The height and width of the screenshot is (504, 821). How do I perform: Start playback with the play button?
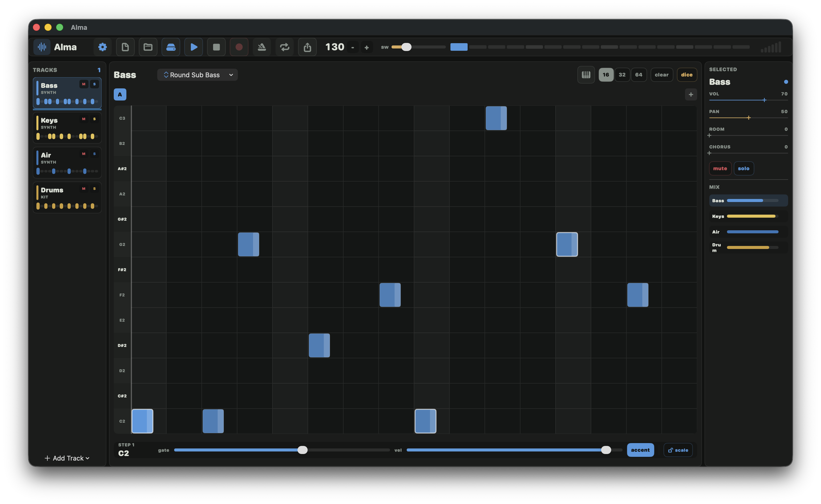point(193,47)
